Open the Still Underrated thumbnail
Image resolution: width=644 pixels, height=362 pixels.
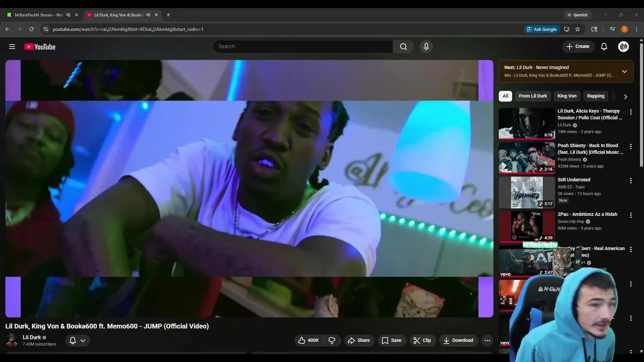[527, 193]
